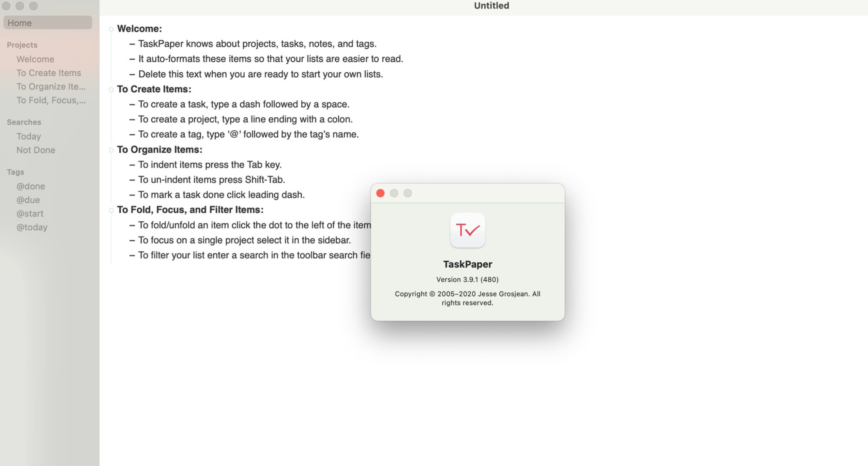Collapse the To Organize Items project dot
The height and width of the screenshot is (466, 868).
[111, 150]
